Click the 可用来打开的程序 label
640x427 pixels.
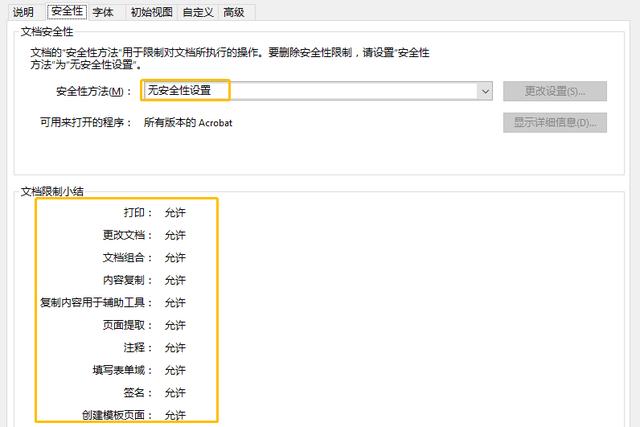click(x=86, y=122)
